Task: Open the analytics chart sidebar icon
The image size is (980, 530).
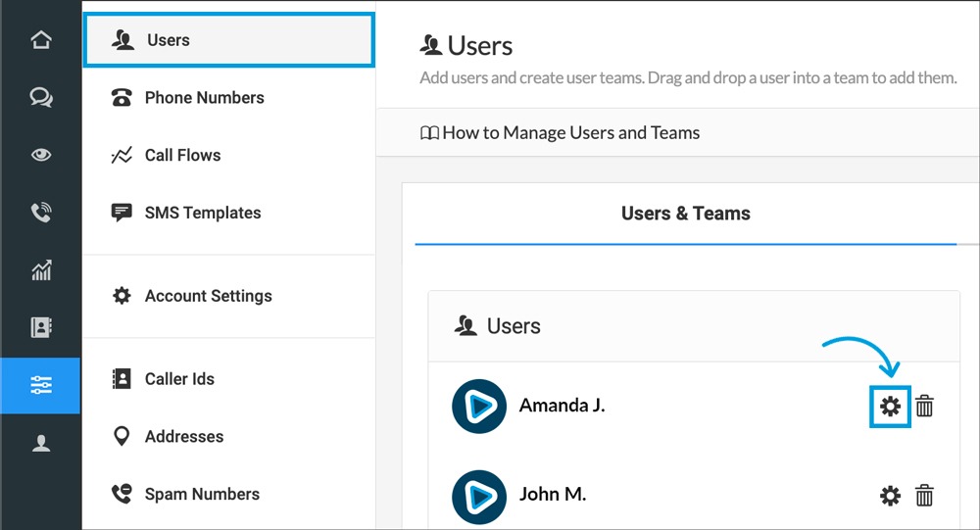Action: pyautogui.click(x=40, y=270)
